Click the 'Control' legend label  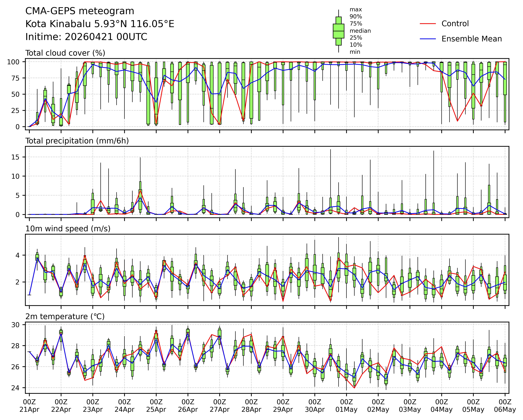(455, 24)
